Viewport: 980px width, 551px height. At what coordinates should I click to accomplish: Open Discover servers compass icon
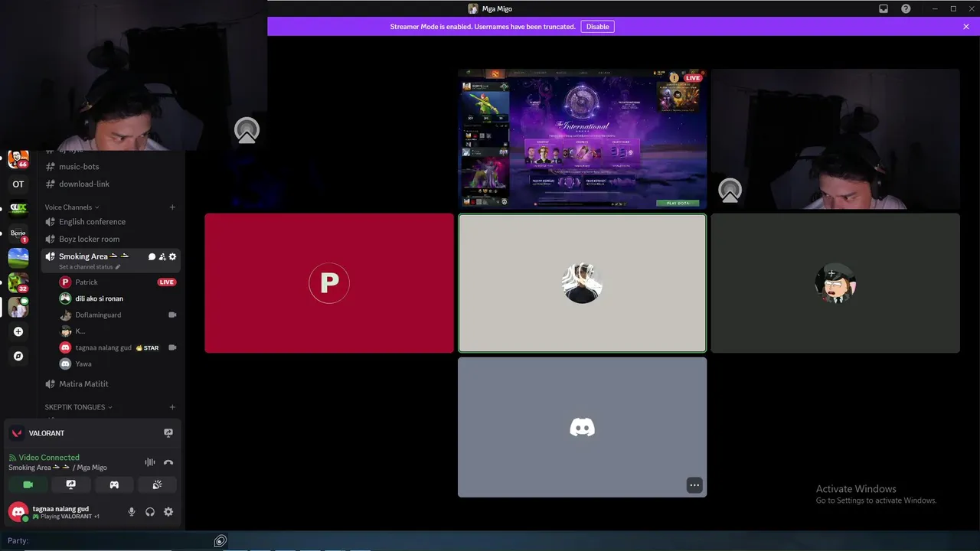(18, 356)
